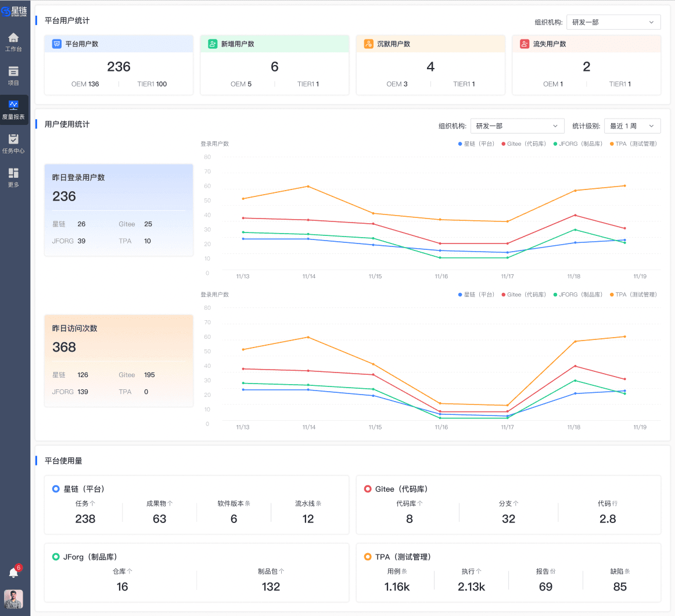Click the green user icon on 新增用户数 card
Screen dimensions: 675x616
click(x=213, y=43)
